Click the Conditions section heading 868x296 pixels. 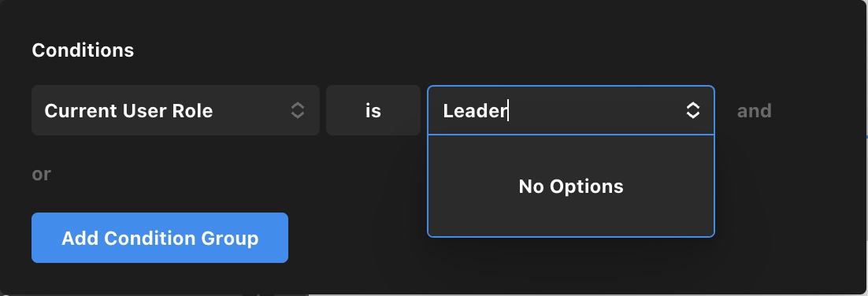(x=83, y=50)
